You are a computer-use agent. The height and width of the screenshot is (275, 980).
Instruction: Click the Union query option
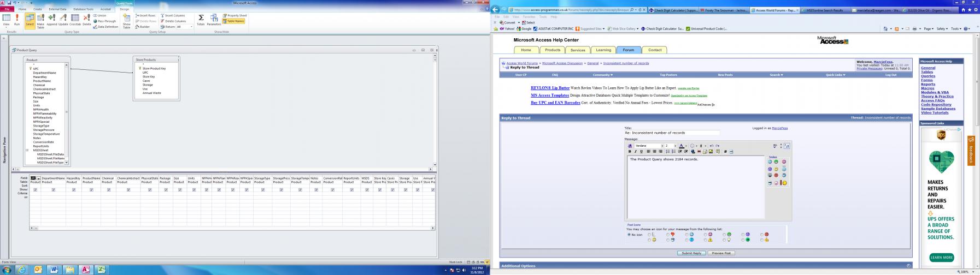[x=100, y=16]
